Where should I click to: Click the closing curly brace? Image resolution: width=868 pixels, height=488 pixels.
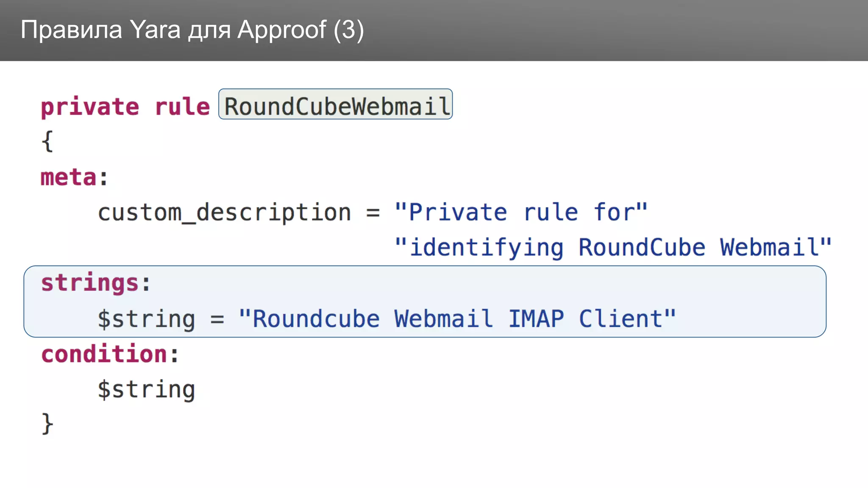pos(47,424)
